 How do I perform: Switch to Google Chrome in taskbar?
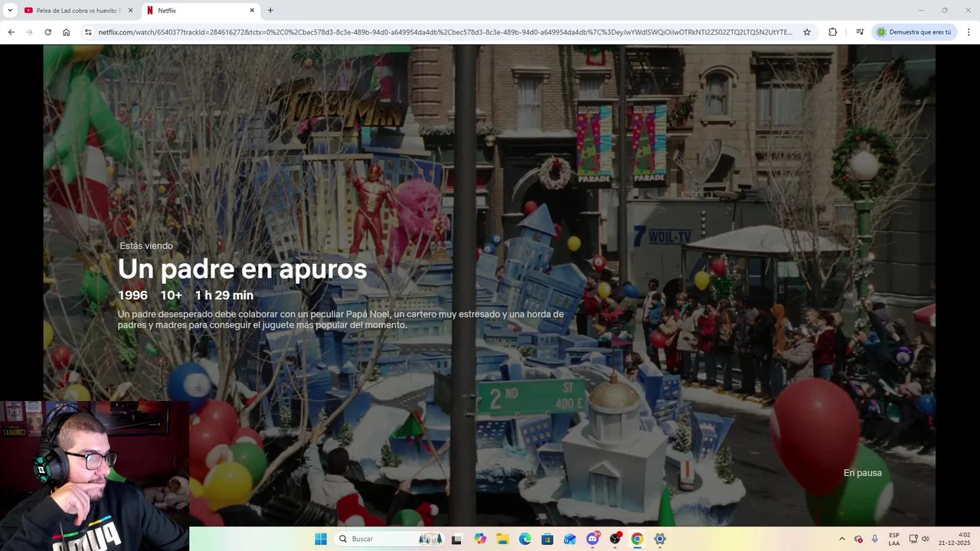pos(637,539)
